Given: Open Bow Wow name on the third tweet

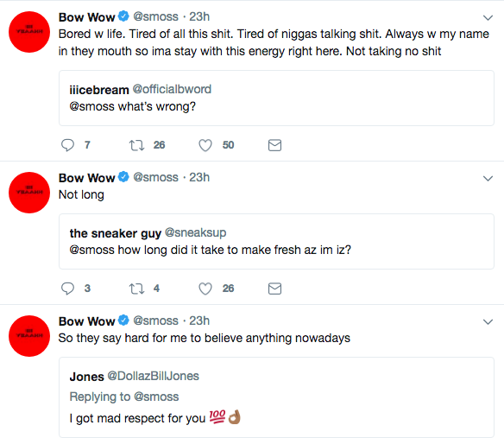Looking at the screenshot, I should (x=87, y=321).
